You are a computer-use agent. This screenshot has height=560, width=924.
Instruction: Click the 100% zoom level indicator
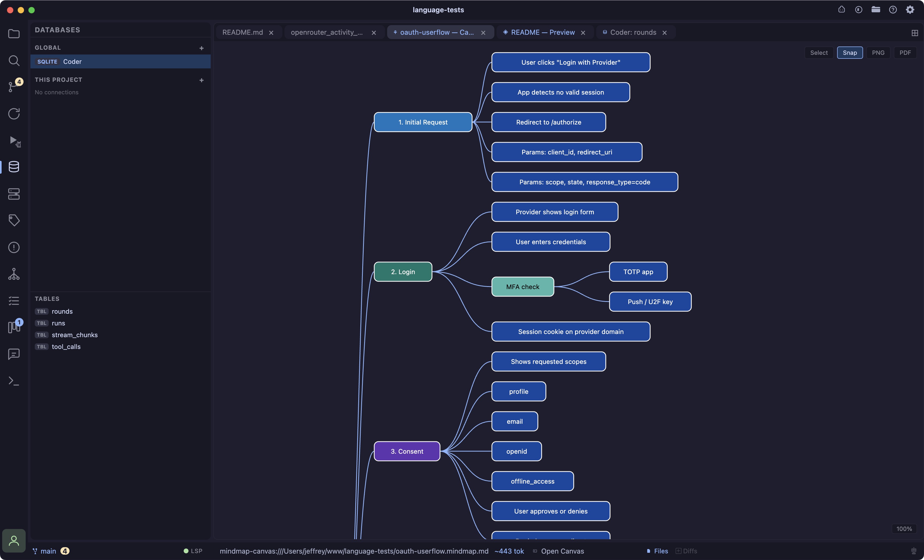pyautogui.click(x=904, y=528)
